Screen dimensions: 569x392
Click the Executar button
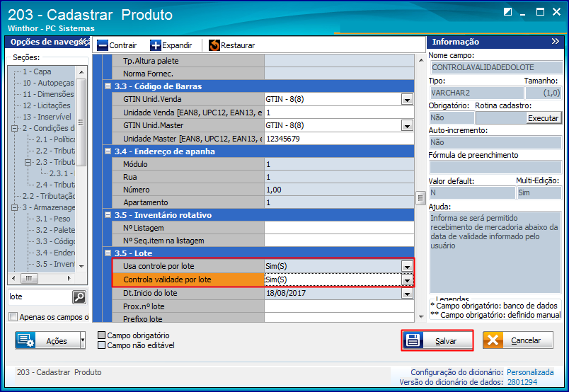point(543,118)
